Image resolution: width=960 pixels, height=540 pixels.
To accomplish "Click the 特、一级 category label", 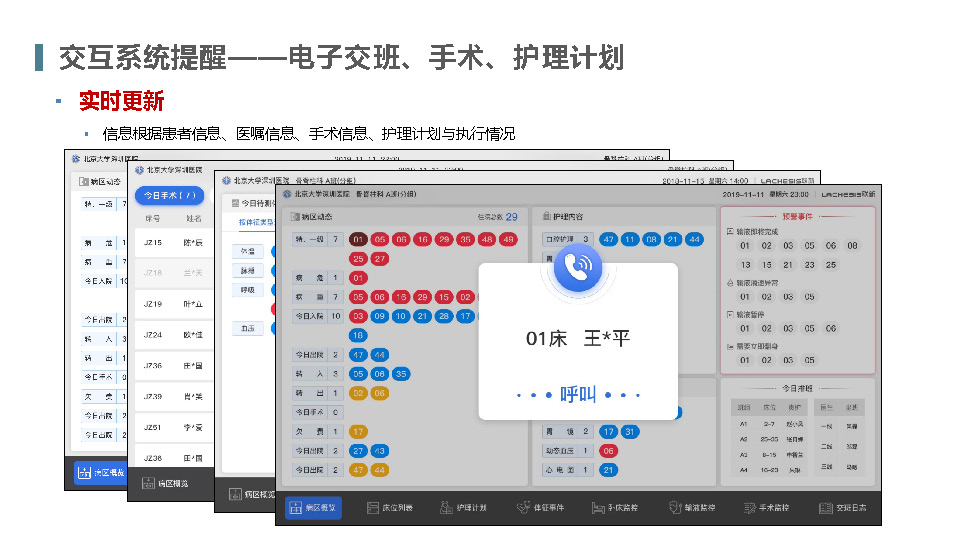I will pos(310,239).
